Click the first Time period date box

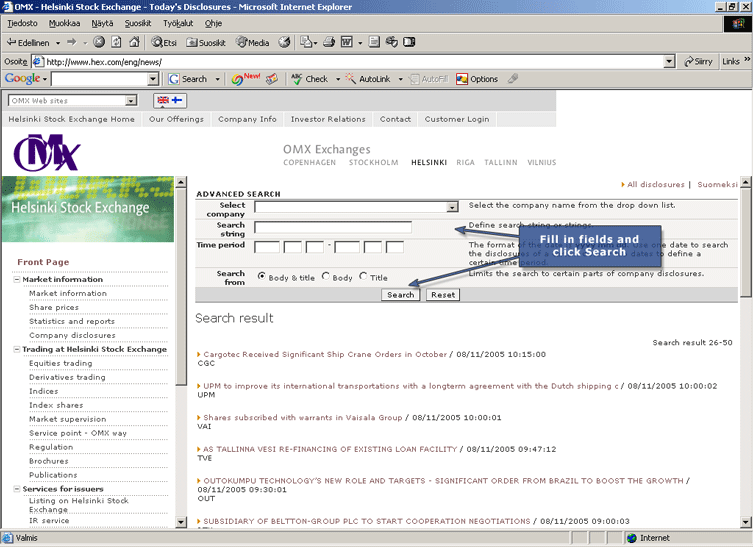[267, 247]
